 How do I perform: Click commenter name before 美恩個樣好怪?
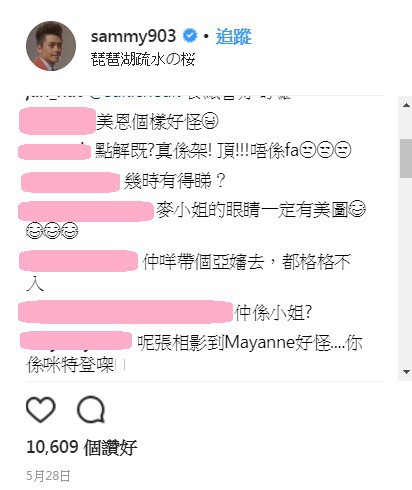click(57, 121)
